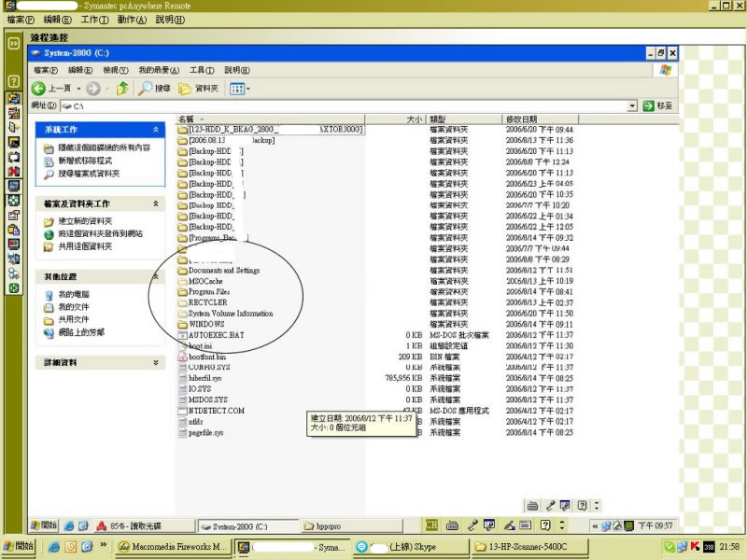Viewport: 747px width, 560px height.
Task: Collapse the 系統工作 panel section
Action: tap(156, 129)
